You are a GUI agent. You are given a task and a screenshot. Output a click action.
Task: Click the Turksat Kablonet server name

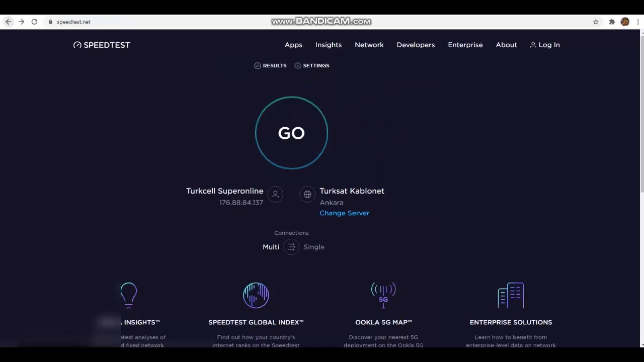point(352,191)
